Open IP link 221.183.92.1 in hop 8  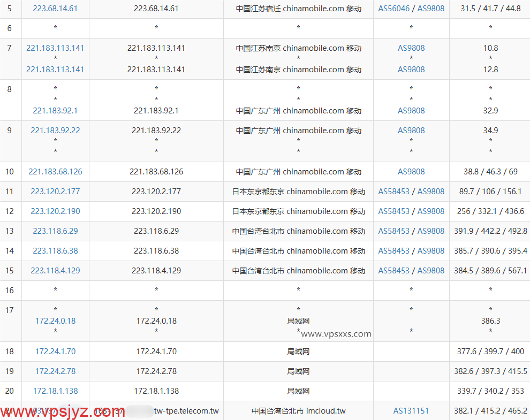(x=55, y=111)
